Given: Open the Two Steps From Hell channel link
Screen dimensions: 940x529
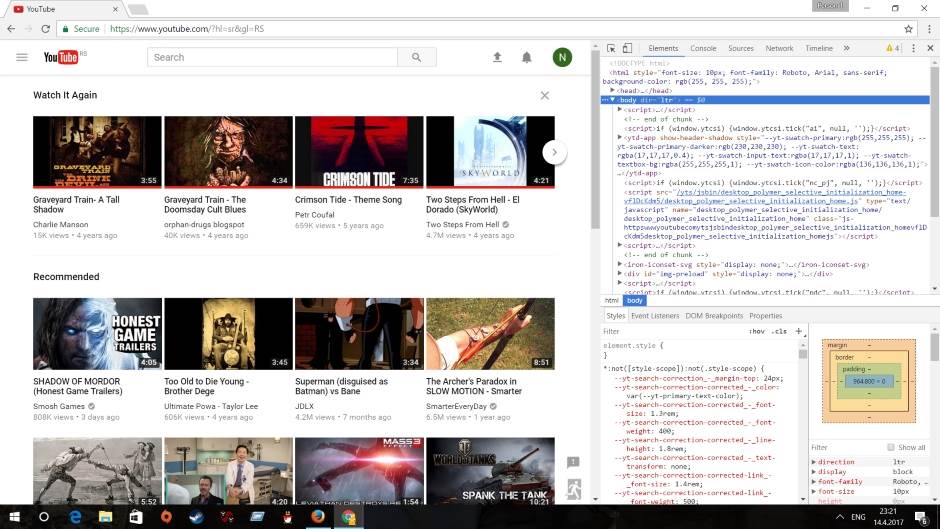Looking at the screenshot, I should pos(462,224).
